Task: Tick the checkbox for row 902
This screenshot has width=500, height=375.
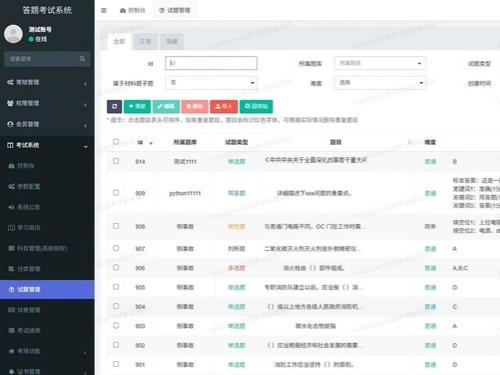Action: (x=116, y=344)
